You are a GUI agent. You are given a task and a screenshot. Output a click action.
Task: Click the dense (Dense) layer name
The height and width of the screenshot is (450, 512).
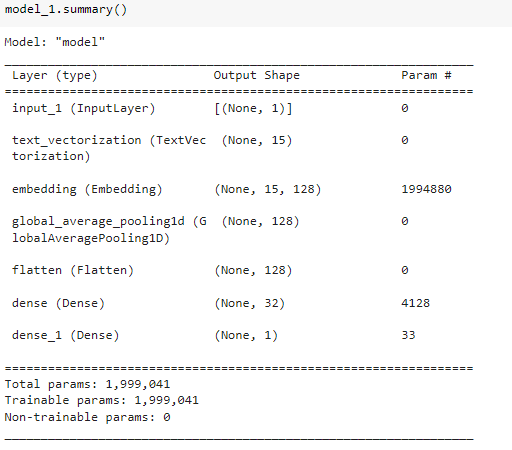coord(58,303)
